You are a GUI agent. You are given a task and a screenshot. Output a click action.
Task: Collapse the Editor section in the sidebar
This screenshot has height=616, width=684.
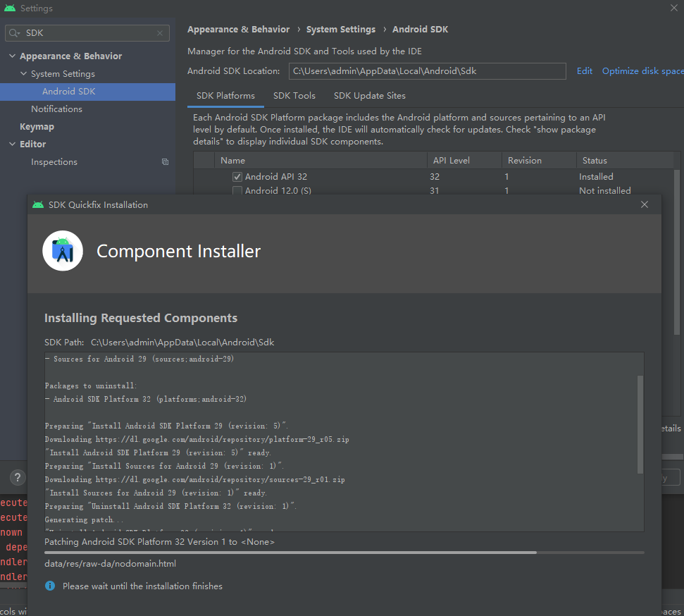[x=11, y=144]
